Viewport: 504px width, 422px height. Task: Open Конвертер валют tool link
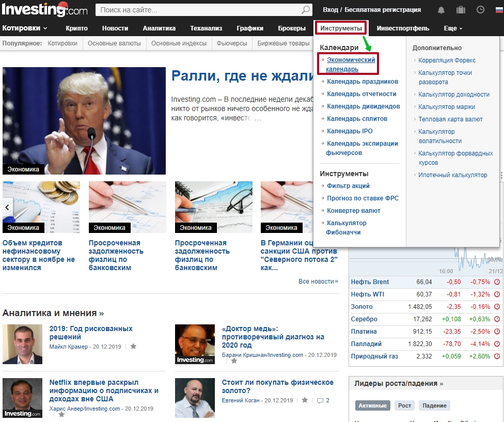pyautogui.click(x=353, y=211)
